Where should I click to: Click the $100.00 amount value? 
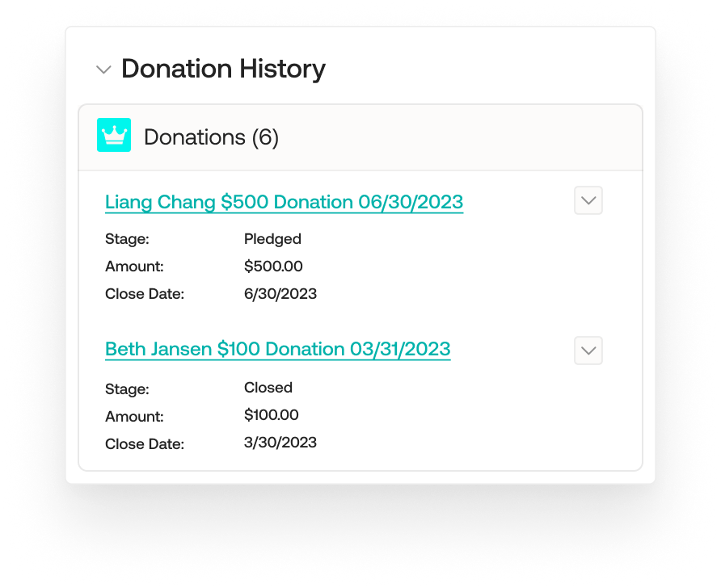[x=271, y=415]
